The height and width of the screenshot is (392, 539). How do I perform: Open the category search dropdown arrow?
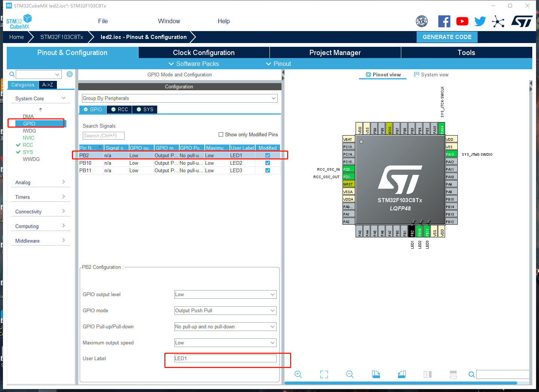click(x=57, y=75)
